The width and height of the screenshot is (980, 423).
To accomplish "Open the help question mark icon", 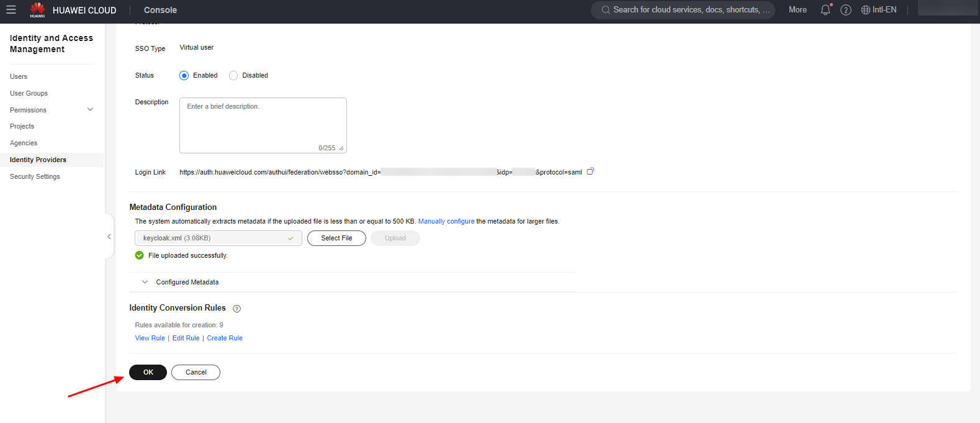I will (846, 10).
